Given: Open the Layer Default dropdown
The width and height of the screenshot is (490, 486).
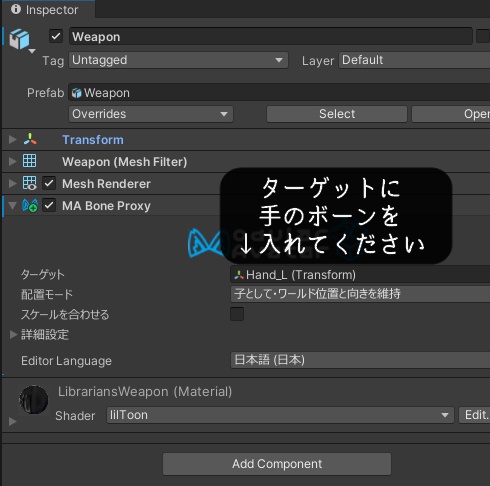Looking at the screenshot, I should pyautogui.click(x=414, y=60).
